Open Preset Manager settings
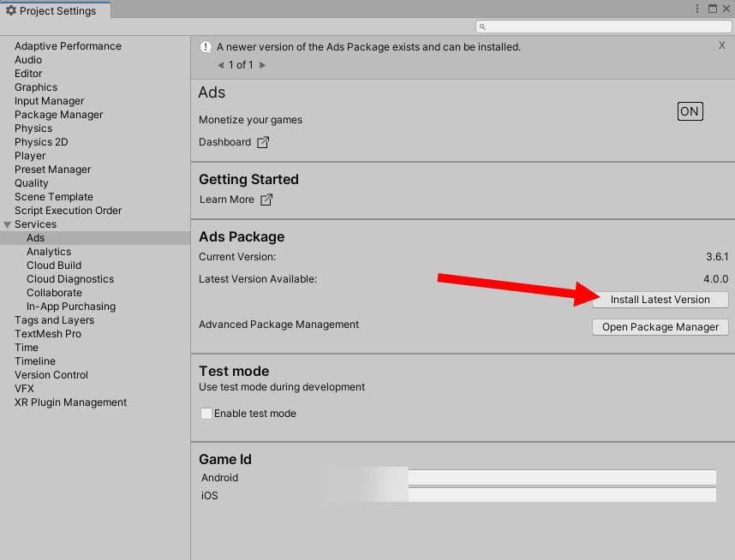735x560 pixels. click(x=52, y=170)
